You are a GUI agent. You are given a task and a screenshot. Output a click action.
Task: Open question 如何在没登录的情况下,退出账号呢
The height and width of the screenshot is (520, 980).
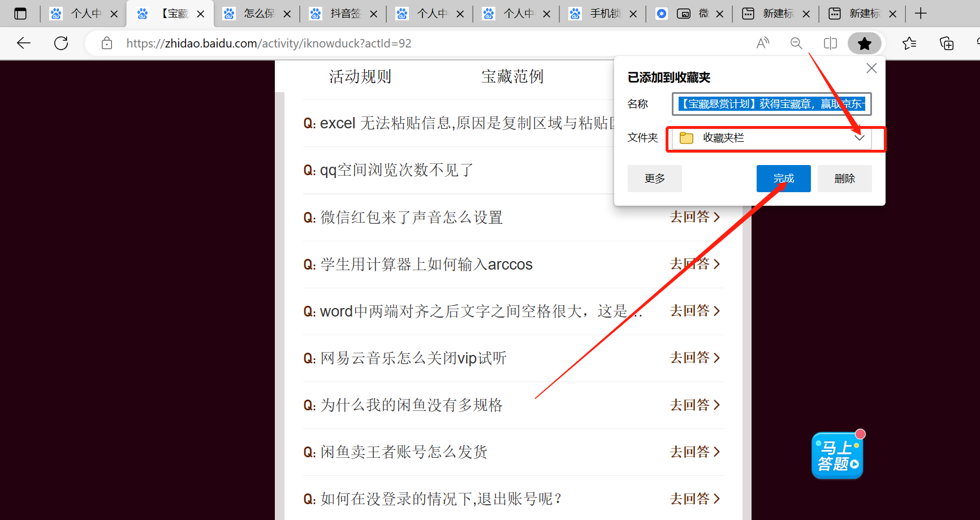433,499
